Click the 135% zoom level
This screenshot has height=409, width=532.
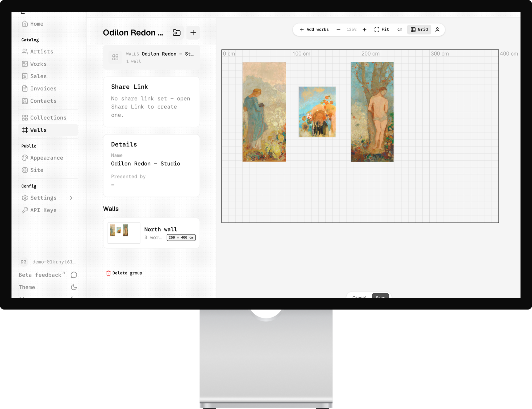351,30
